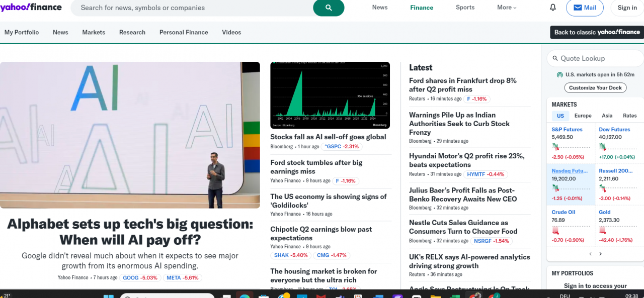Click the U.S. markets open status icon
The image size is (644, 298).
pyautogui.click(x=559, y=74)
